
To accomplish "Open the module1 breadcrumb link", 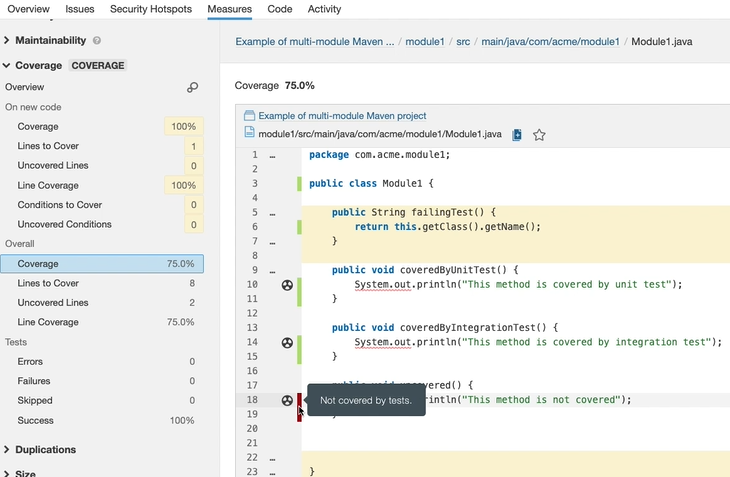I will (x=425, y=41).
